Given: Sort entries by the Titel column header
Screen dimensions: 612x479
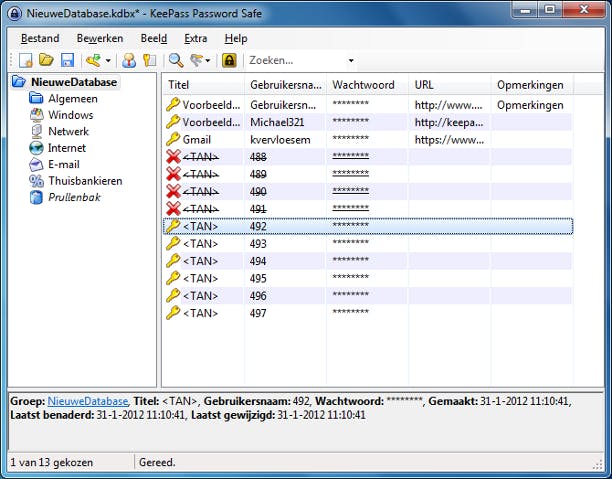Looking at the screenshot, I should click(203, 85).
